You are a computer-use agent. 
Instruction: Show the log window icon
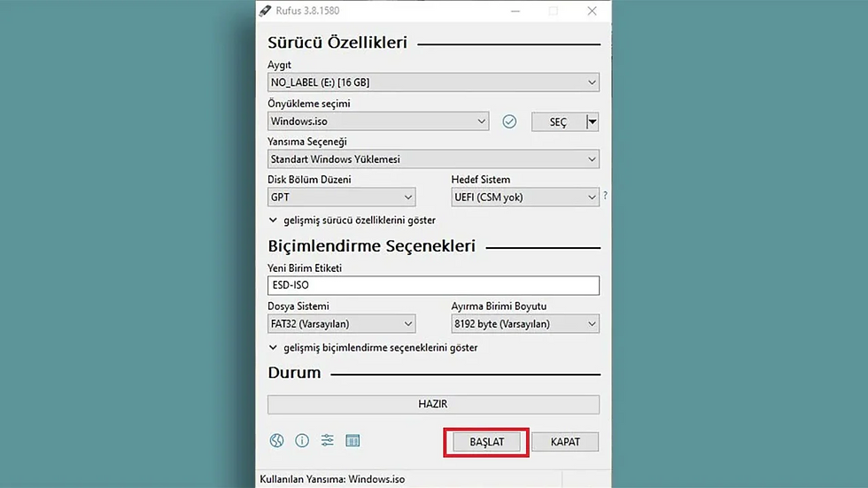[x=353, y=440]
